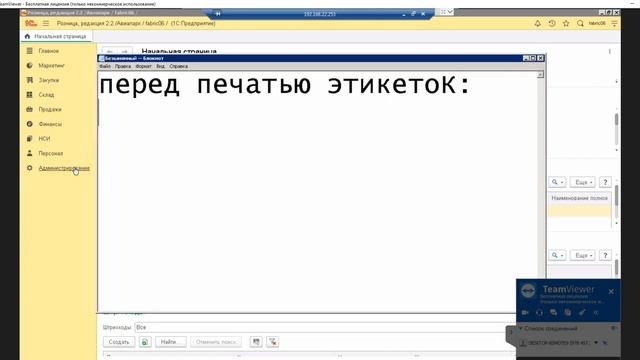Open the Справка menu in Notepad
The image size is (640, 360).
click(x=178, y=66)
